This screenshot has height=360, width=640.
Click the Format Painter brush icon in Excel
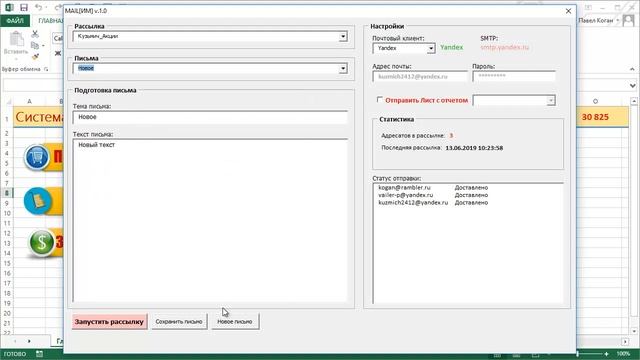(35, 56)
